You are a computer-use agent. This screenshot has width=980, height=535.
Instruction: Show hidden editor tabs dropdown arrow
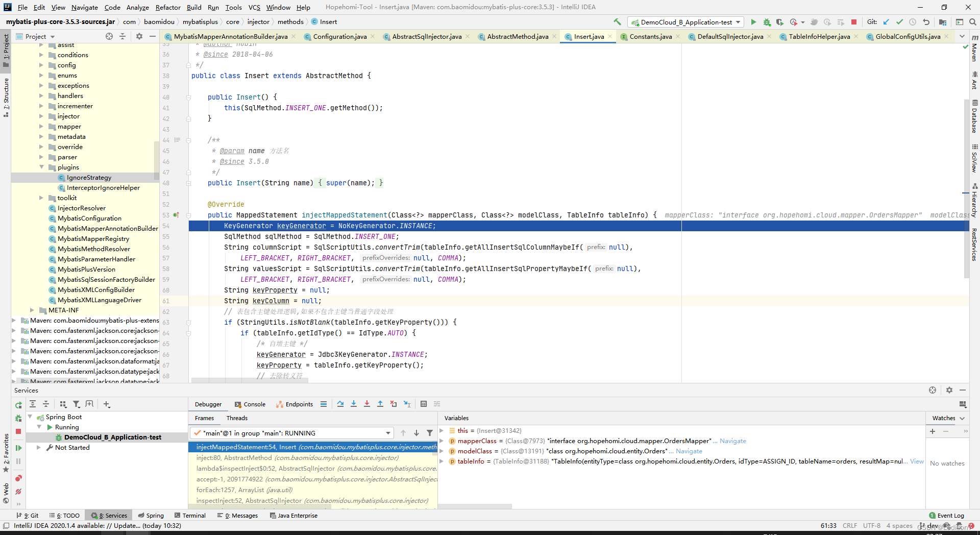point(962,36)
